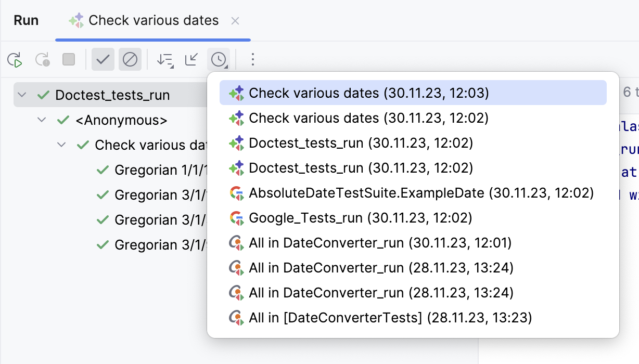Toggle sort alphabetically for the test tree
Image resolution: width=639 pixels, height=364 pixels.
tap(164, 59)
